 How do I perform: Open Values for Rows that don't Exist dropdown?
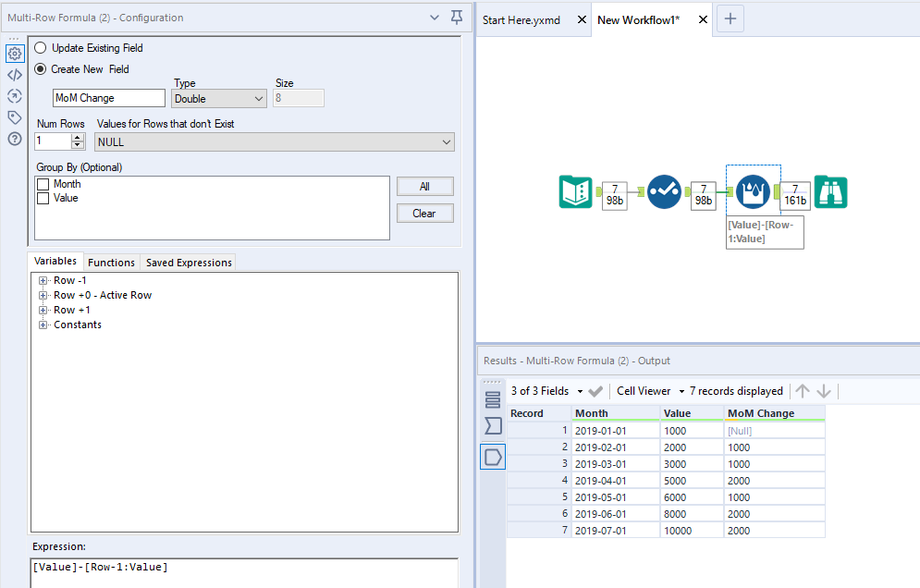coord(276,142)
